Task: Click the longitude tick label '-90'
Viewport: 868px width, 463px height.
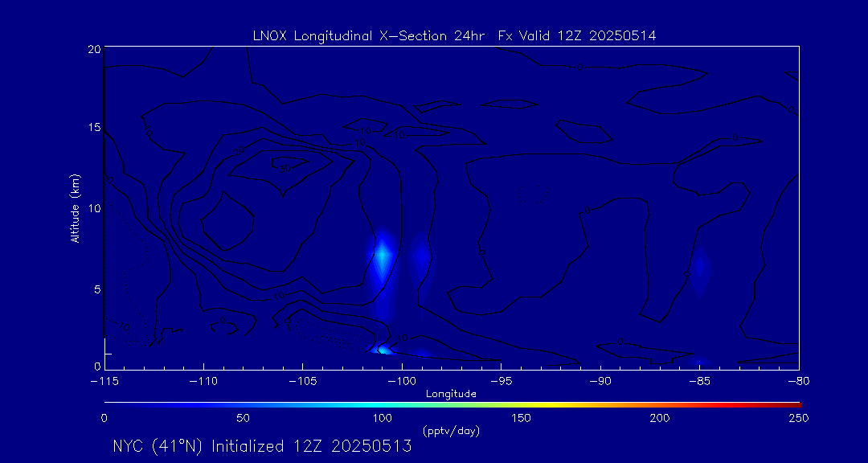Action: pos(600,382)
